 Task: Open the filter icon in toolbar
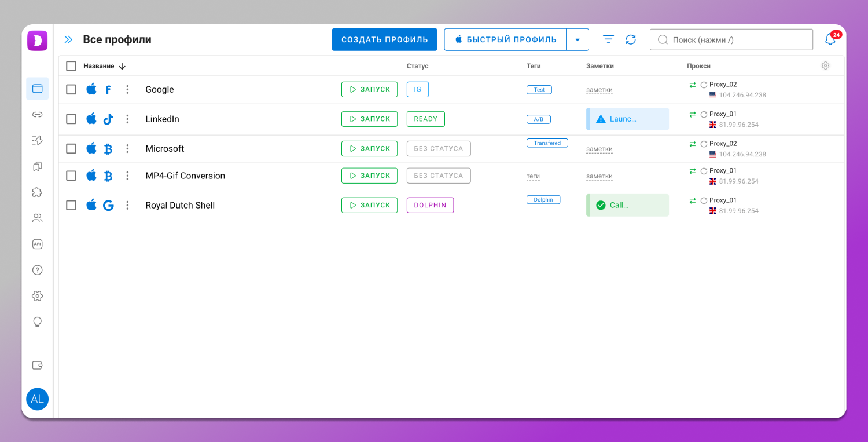point(608,39)
